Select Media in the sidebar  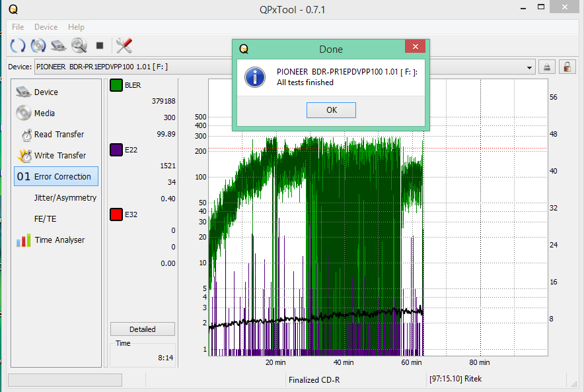tap(56, 113)
